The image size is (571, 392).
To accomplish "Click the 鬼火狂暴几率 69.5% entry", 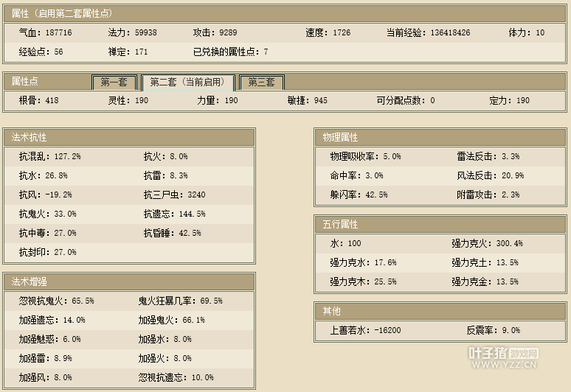I will point(180,301).
